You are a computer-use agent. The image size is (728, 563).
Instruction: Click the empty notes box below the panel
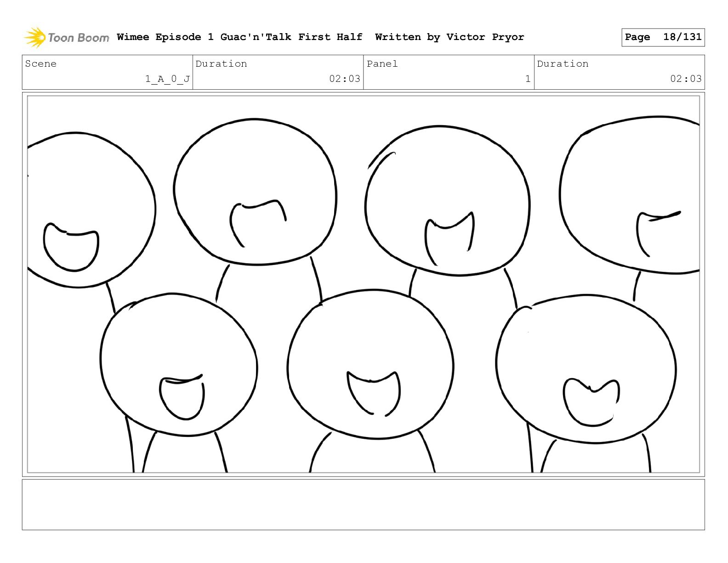[x=364, y=505]
